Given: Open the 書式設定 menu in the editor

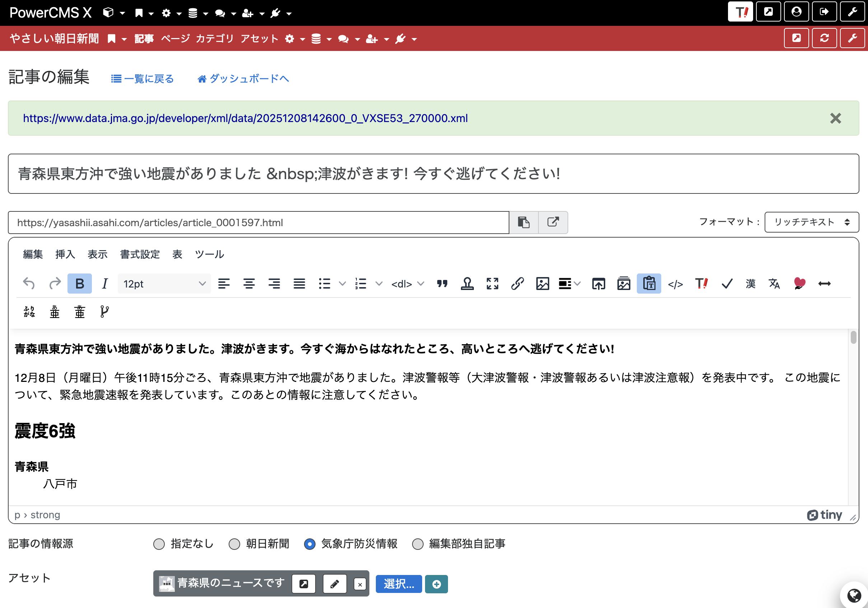Looking at the screenshot, I should click(x=139, y=254).
